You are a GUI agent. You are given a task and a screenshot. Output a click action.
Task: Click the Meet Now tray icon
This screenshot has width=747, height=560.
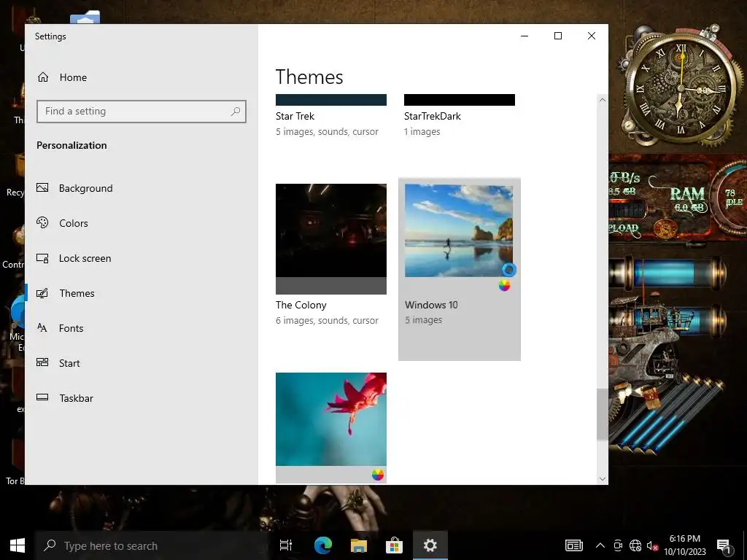(x=618, y=545)
